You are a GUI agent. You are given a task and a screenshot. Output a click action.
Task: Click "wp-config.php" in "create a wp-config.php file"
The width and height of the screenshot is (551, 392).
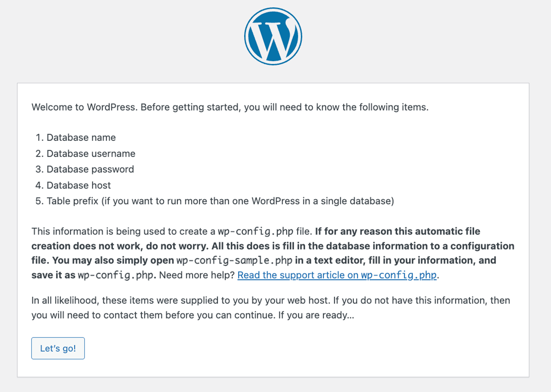pyautogui.click(x=255, y=231)
